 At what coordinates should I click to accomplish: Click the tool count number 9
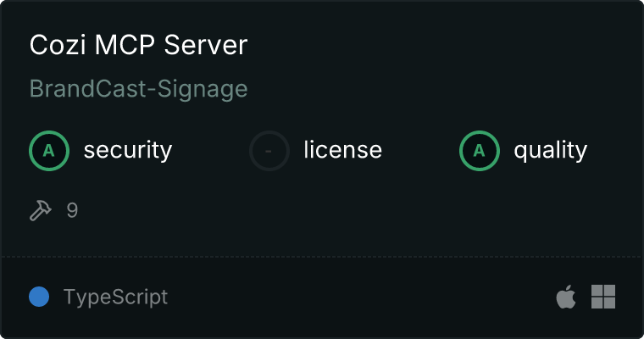[x=73, y=210]
